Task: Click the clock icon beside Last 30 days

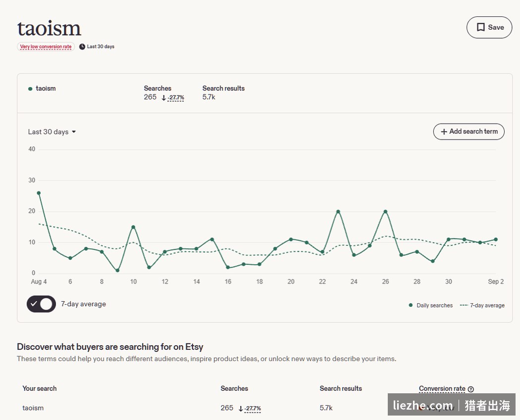Action: coord(82,47)
